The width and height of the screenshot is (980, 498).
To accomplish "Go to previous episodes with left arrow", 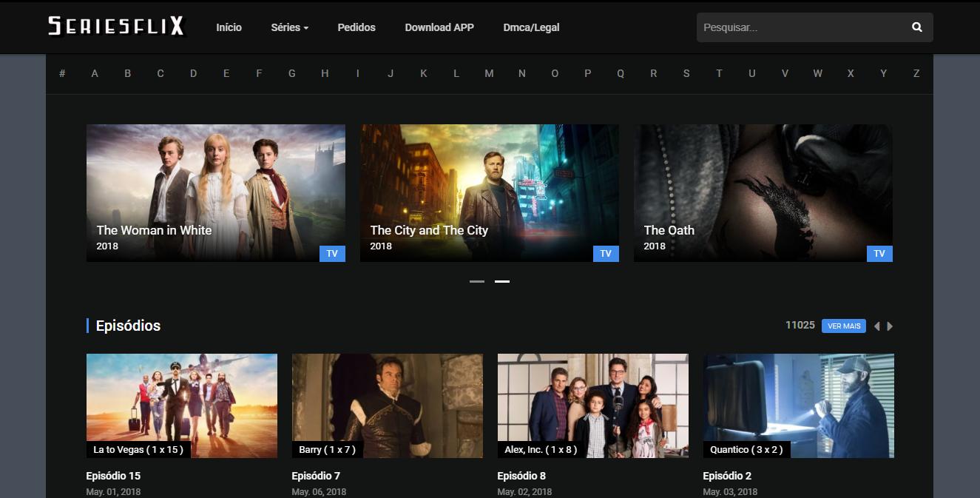I will tap(876, 326).
